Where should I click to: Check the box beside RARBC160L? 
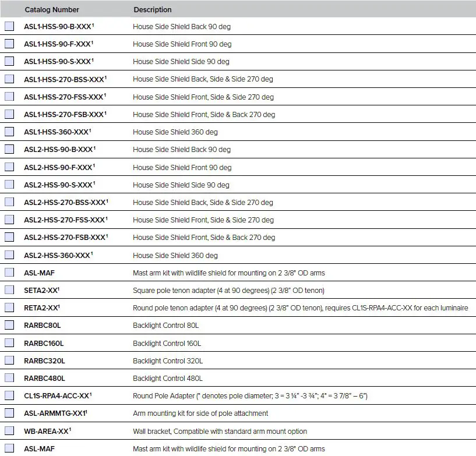[9, 343]
